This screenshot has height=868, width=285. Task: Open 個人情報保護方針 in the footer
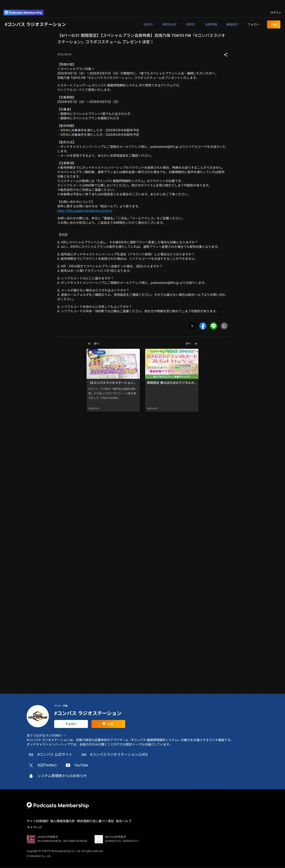pos(63,821)
